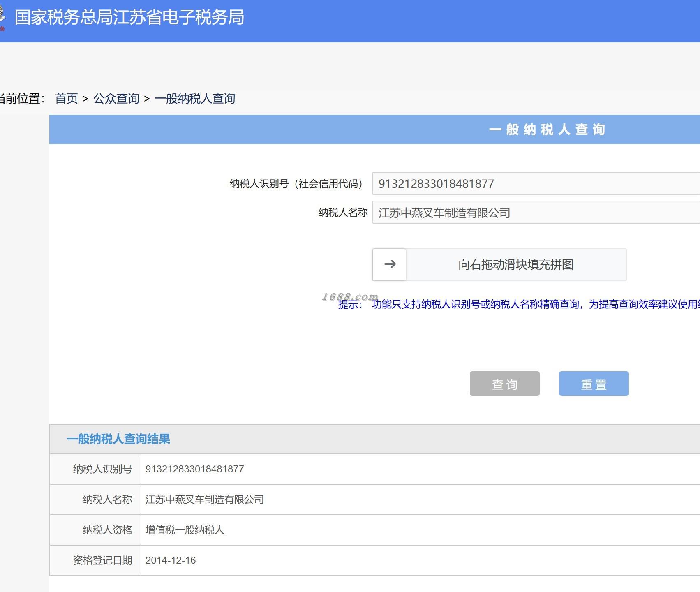
Task: Open the 公众查询 breadcrumb link
Action: click(x=116, y=99)
